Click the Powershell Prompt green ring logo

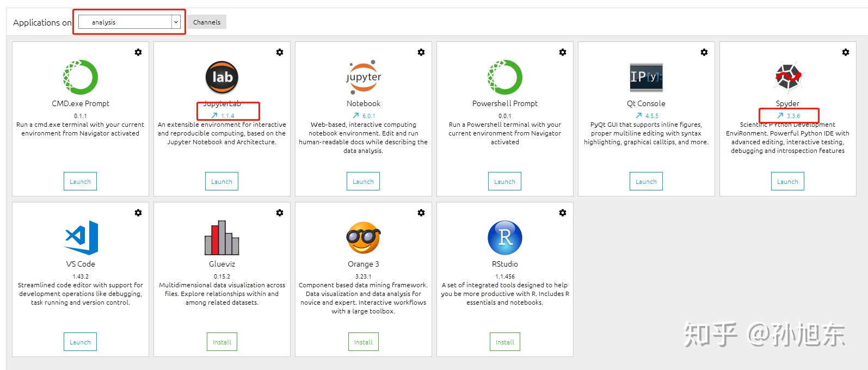point(505,77)
